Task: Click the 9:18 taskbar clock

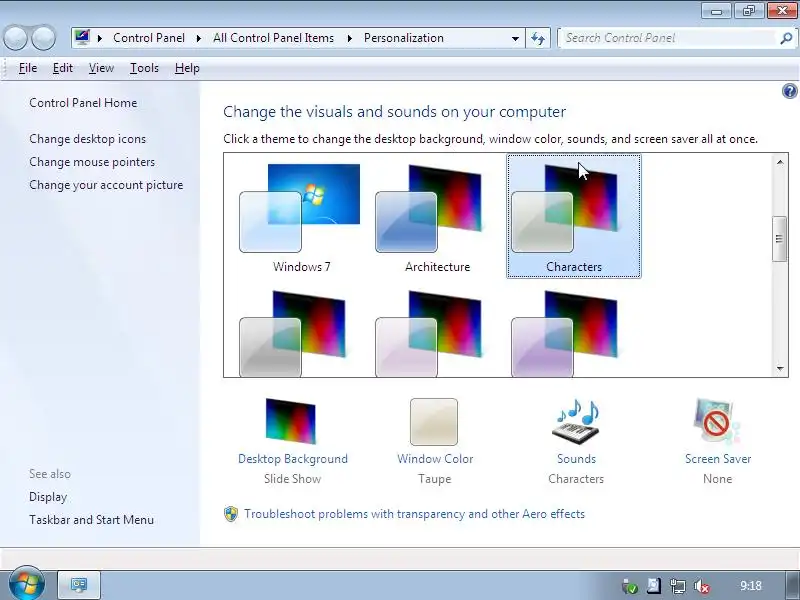Action: click(x=751, y=586)
